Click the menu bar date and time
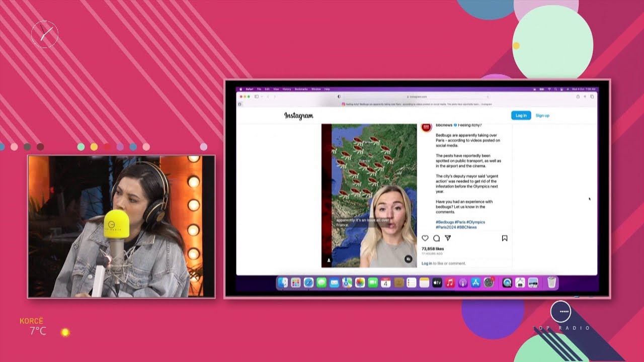Viewport: 644px width, 362px height. pyautogui.click(x=584, y=89)
